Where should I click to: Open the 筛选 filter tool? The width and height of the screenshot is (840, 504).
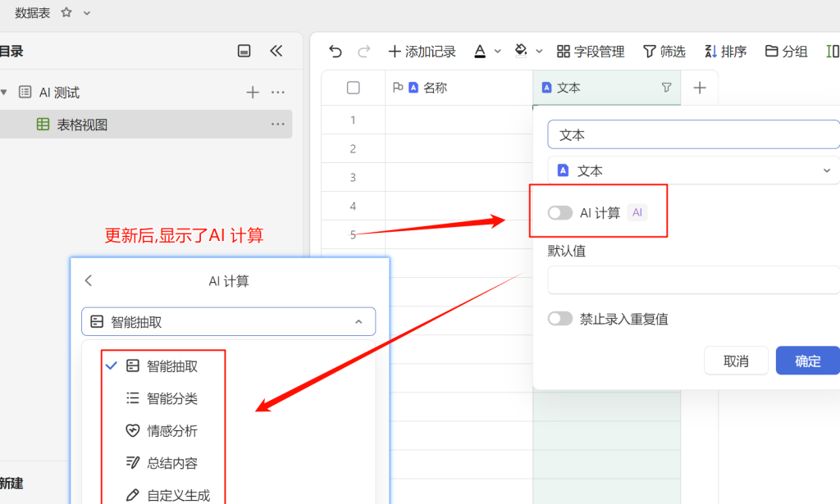point(664,52)
